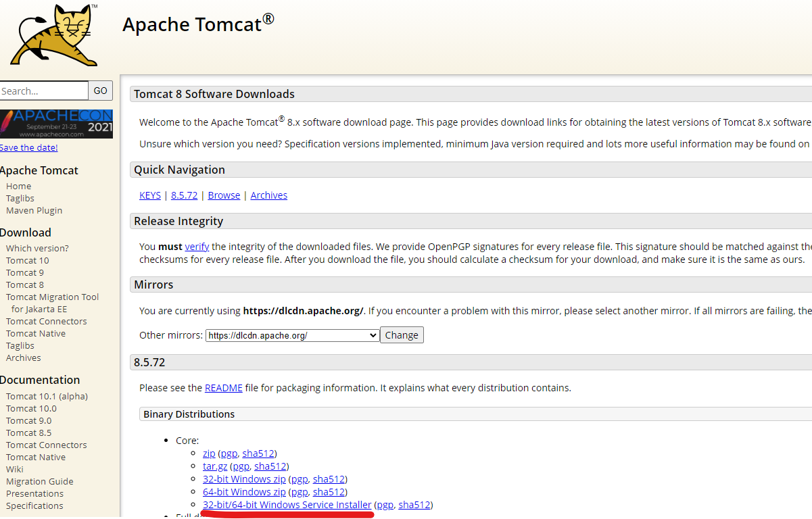Image resolution: width=812 pixels, height=519 pixels.
Task: Jump to 8.5.72 in Quick Navigation
Action: [x=184, y=195]
